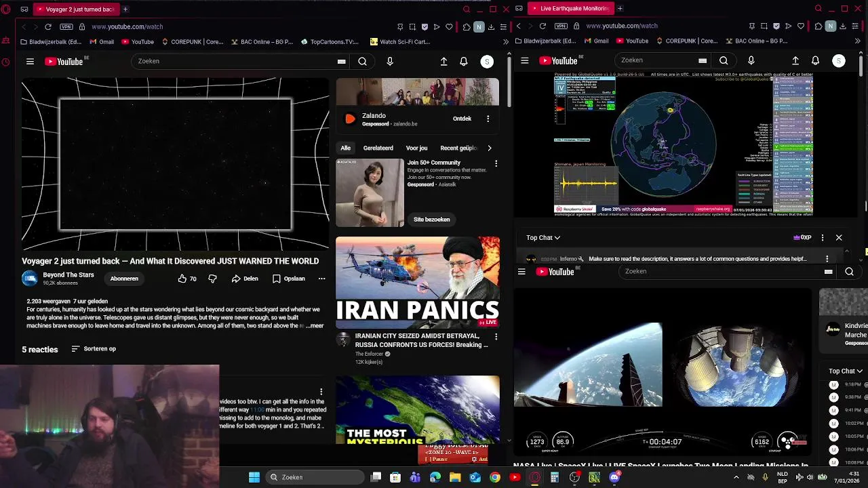Select the Live Earthquake Monitoring tab
The height and width of the screenshot is (488, 868).
coord(570,9)
